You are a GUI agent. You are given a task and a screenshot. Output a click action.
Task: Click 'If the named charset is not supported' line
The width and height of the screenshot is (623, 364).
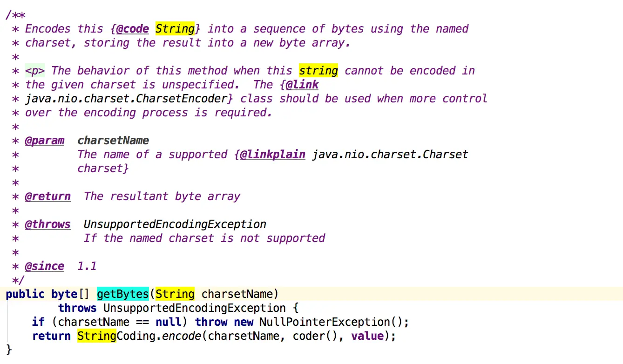click(204, 238)
